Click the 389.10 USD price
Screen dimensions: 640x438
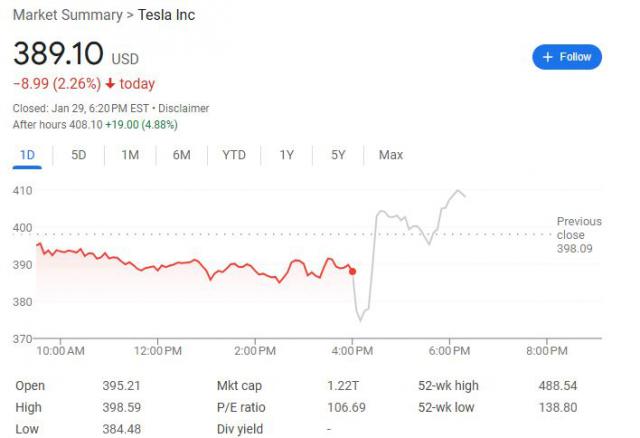75,55
